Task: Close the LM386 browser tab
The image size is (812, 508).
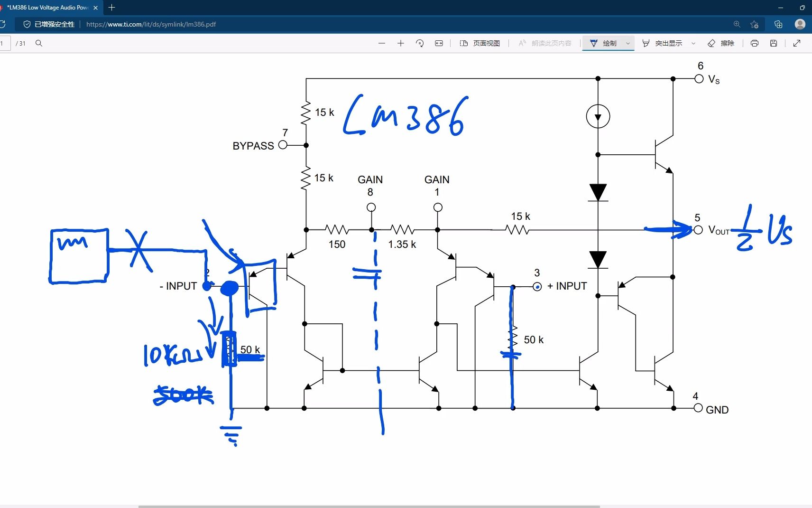Action: pos(95,8)
